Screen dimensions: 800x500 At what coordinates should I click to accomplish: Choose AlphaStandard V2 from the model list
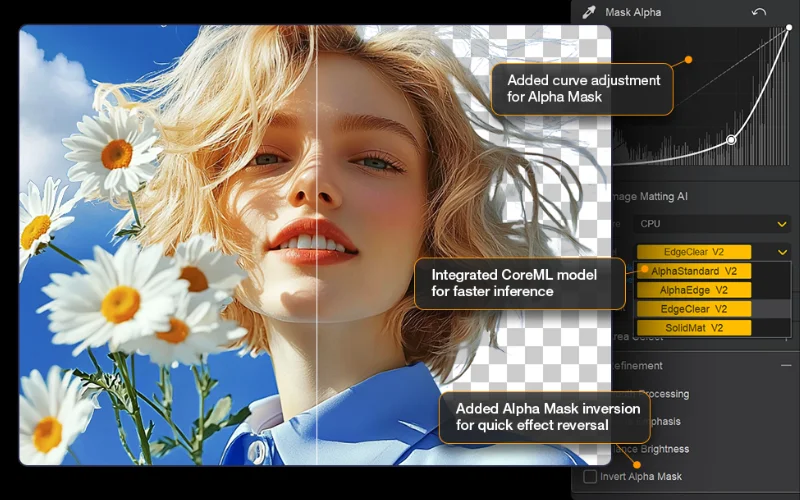tap(694, 271)
